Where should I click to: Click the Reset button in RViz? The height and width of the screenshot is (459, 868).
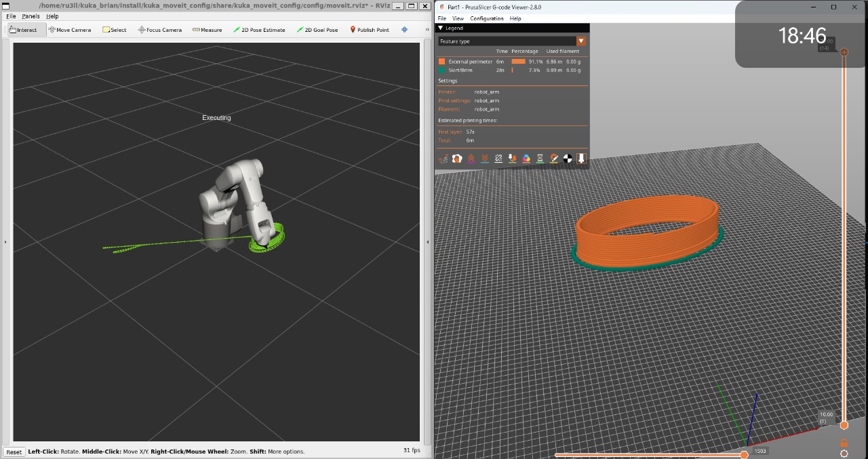point(14,452)
